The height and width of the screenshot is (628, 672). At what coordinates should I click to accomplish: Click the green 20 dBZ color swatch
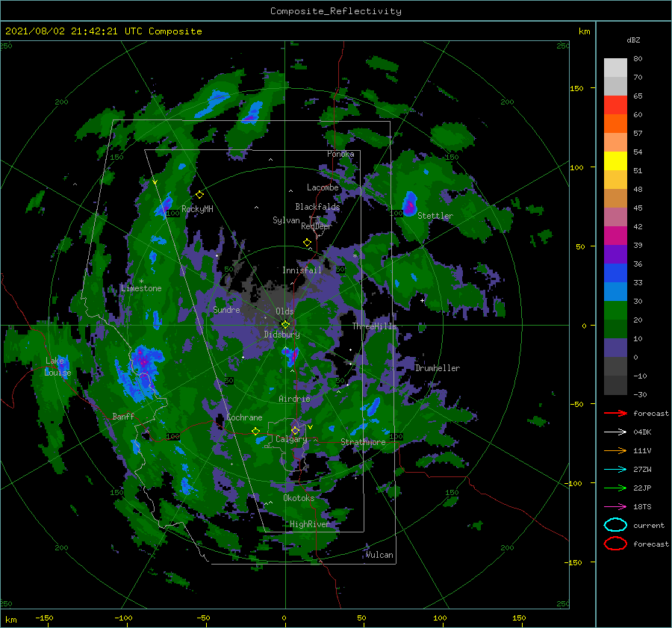[x=615, y=310]
